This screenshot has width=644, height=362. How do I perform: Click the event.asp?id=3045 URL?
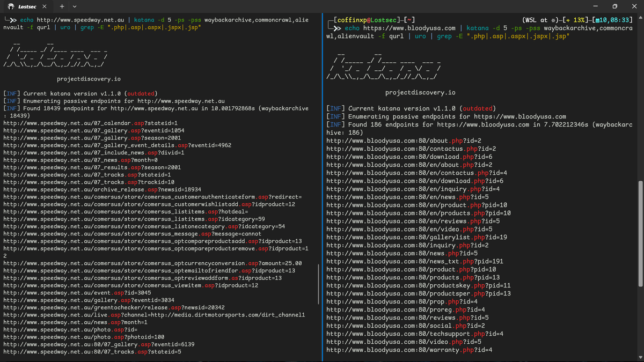pos(77,293)
